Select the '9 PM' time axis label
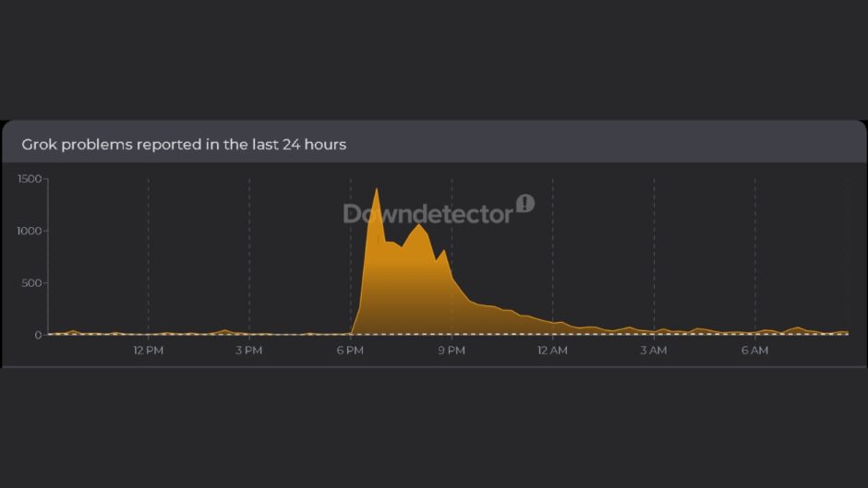This screenshot has width=868, height=488. click(452, 351)
